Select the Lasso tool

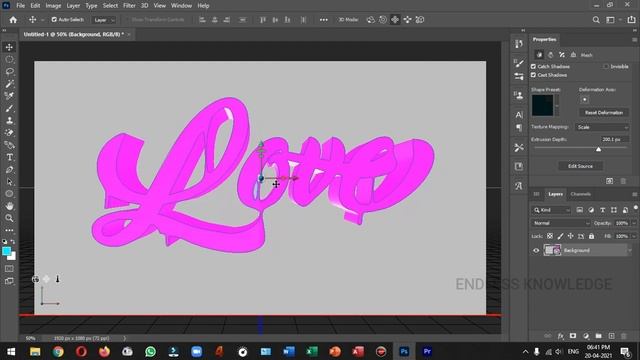(x=9, y=71)
